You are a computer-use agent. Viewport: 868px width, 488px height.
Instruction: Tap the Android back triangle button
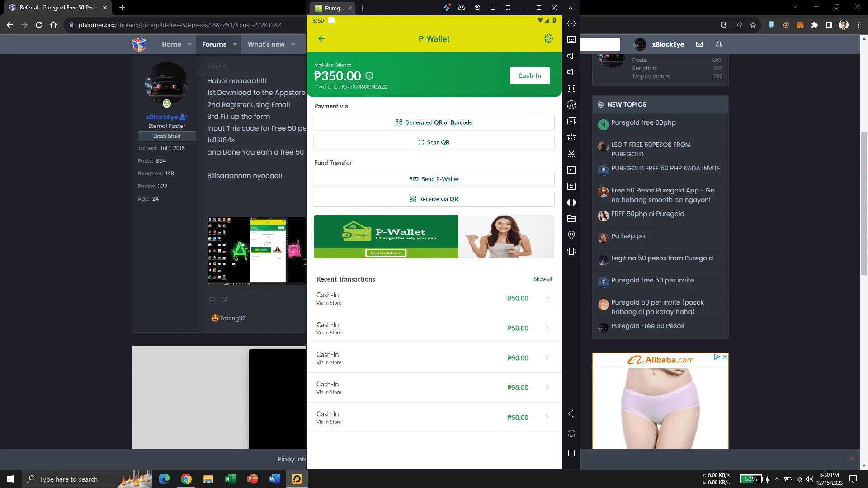(571, 413)
